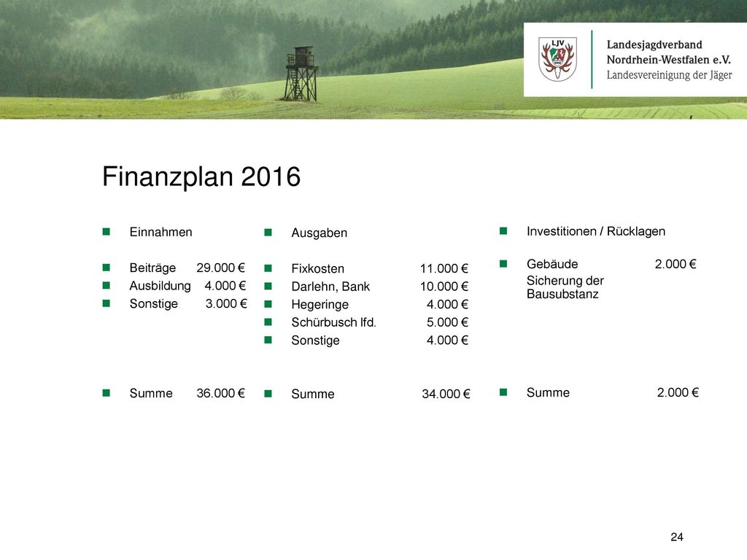Click the 'Investitionen / Rücklagen' heading
Screen dimensions: 747x560
coord(596,231)
